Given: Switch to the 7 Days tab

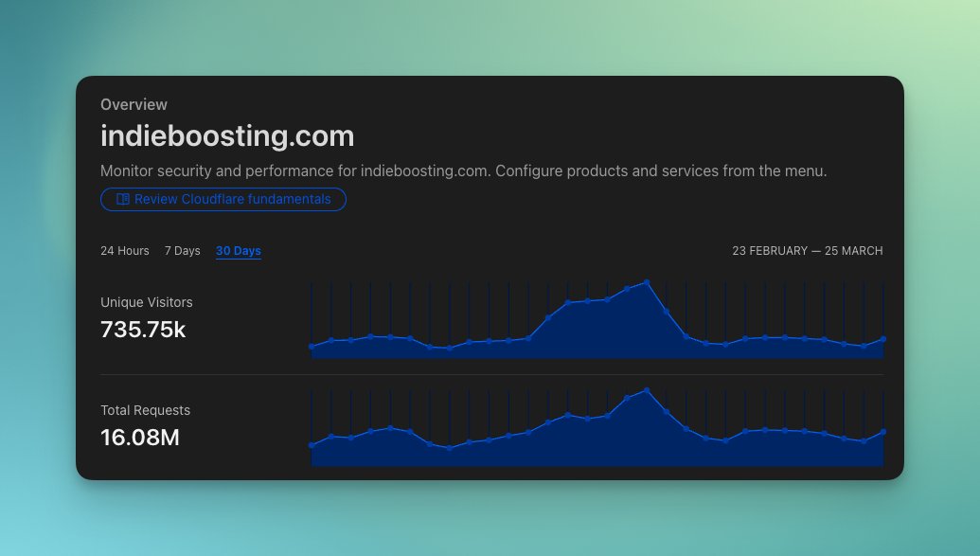Looking at the screenshot, I should tap(183, 251).
